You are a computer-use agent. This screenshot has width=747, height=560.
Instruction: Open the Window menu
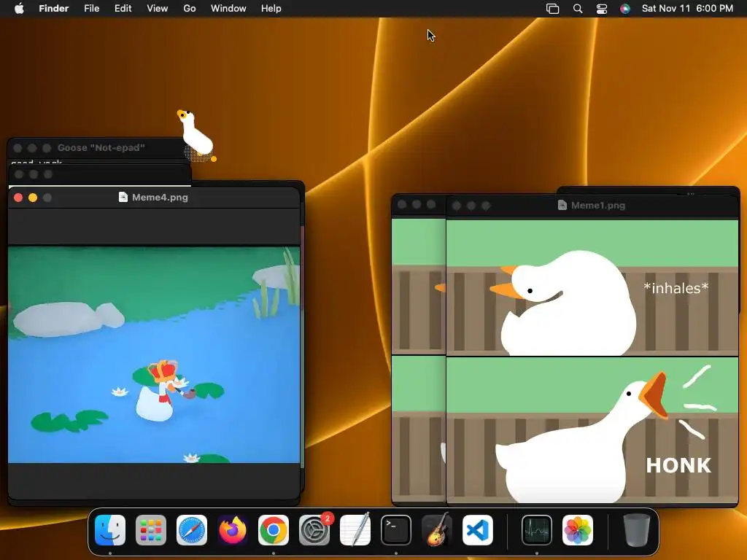[228, 9]
